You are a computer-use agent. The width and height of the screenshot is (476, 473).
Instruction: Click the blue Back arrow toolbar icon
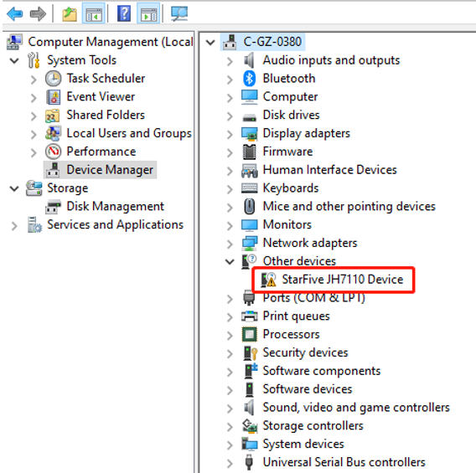click(14, 13)
